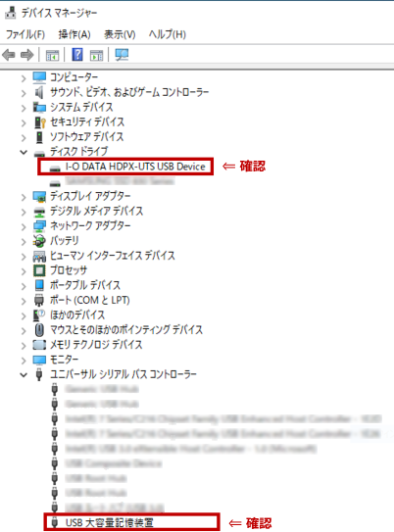Open the ヘルプ(H) menu
Screen dimensions: 394x532
[x=168, y=34]
